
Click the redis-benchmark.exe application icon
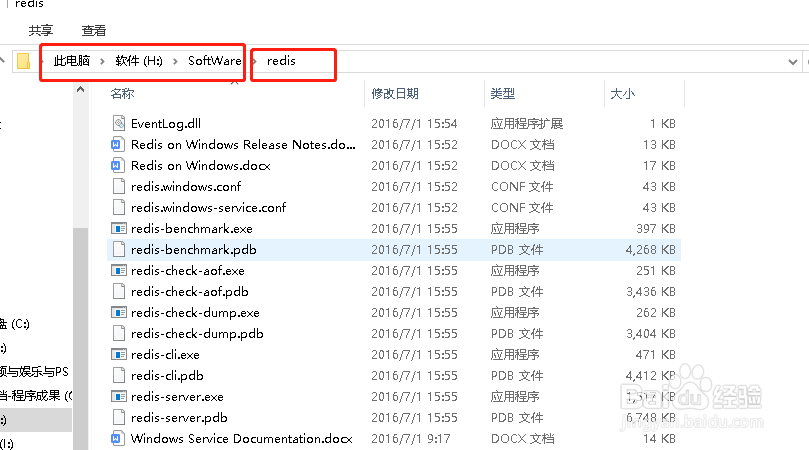pyautogui.click(x=119, y=229)
